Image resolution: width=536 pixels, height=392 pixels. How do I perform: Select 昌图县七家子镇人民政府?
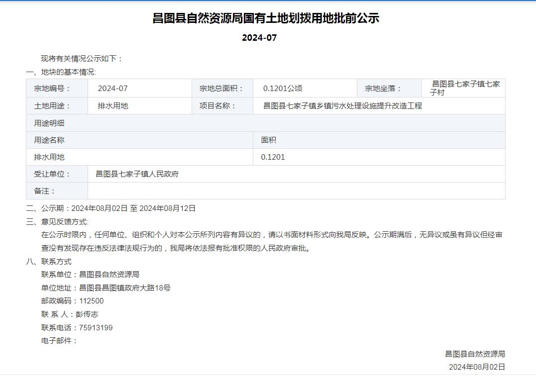point(137,174)
